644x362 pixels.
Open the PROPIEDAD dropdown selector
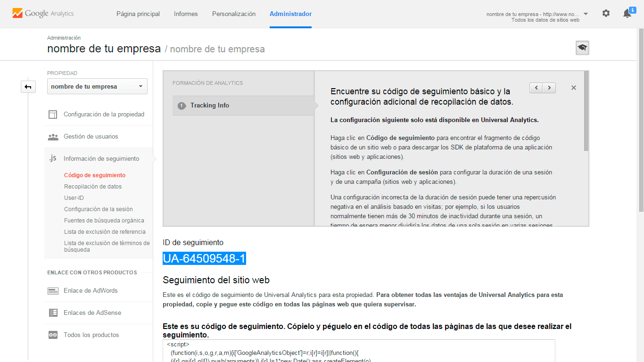[97, 86]
